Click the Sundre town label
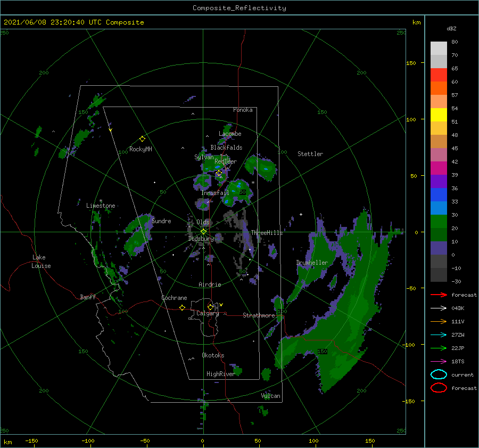 (x=162, y=221)
